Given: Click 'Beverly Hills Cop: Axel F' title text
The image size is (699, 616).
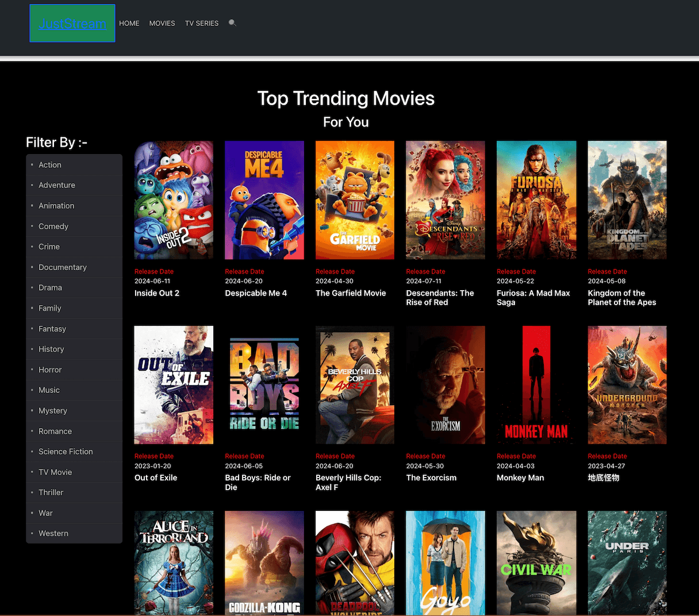Looking at the screenshot, I should click(348, 482).
